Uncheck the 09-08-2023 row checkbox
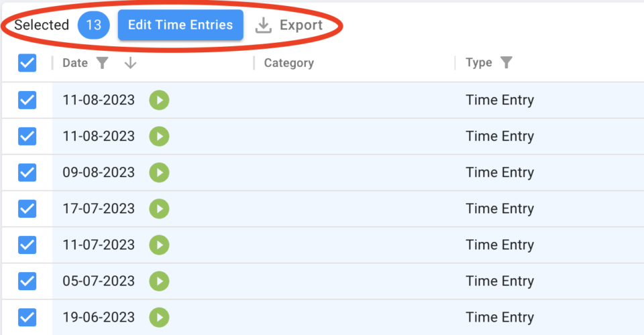 pyautogui.click(x=27, y=173)
